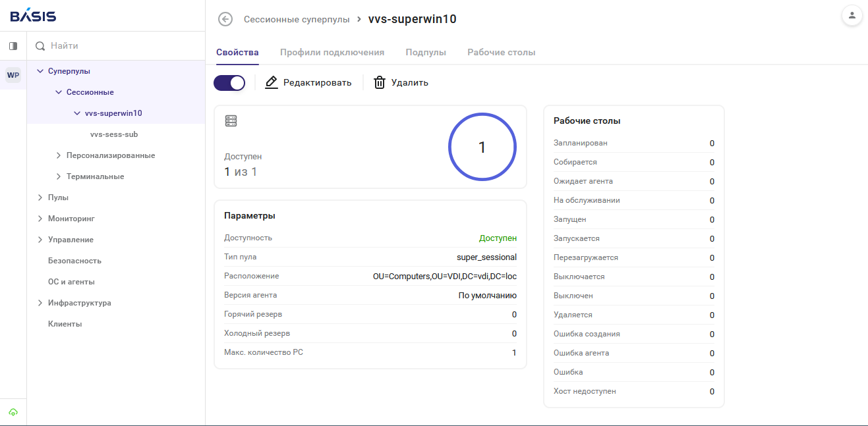This screenshot has width=868, height=426.
Task: Collapse the vvs-superwin10 tree node
Action: [x=76, y=113]
